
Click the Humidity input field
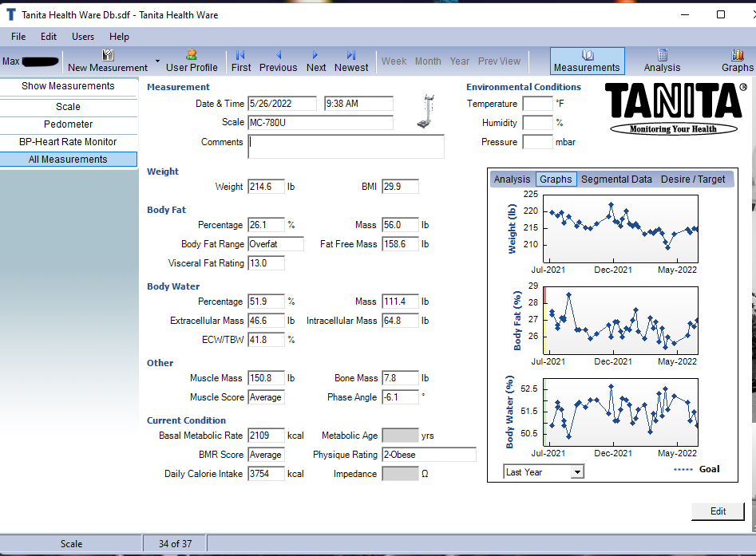coord(537,123)
